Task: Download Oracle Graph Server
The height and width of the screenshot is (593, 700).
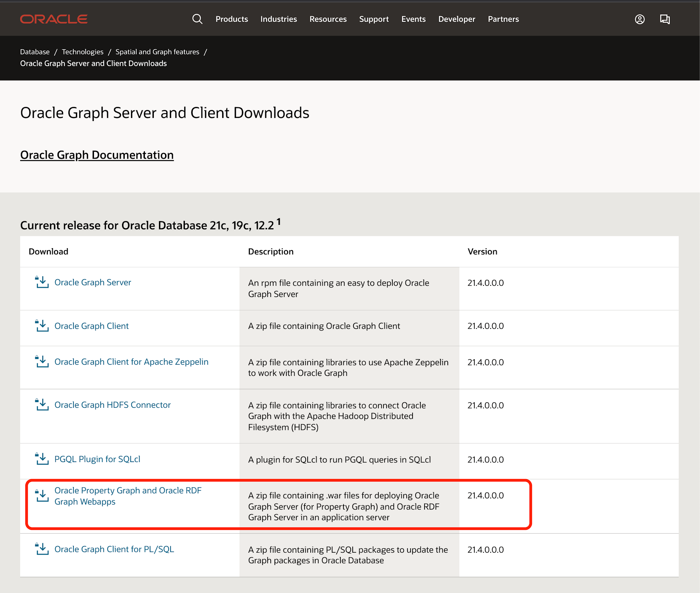Action: 93,282
